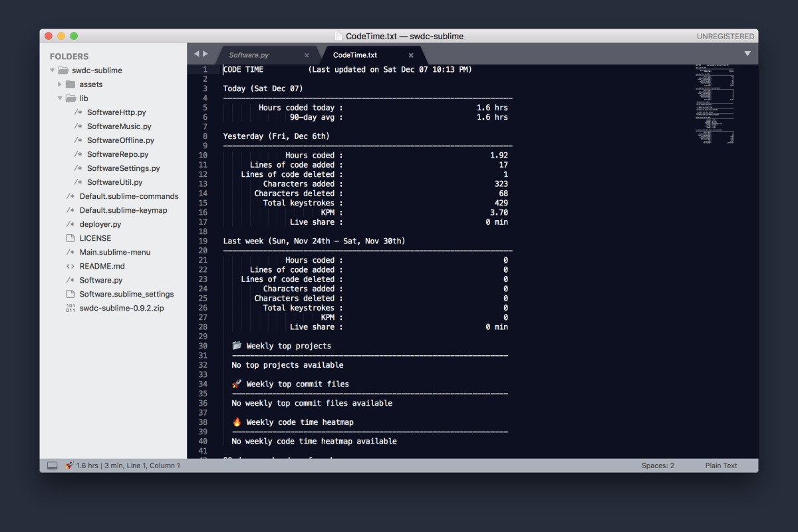Open the tab overflow dropdown at top right
798x532 pixels.
tap(747, 54)
